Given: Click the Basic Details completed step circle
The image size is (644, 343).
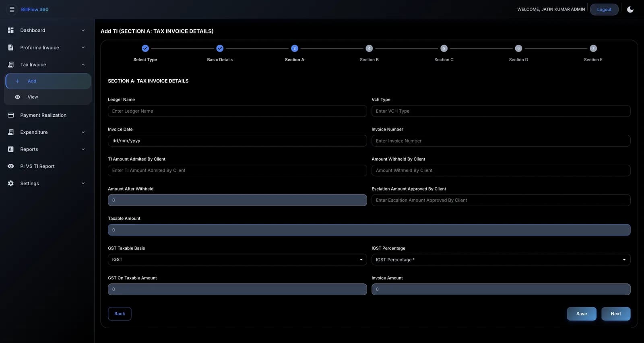Looking at the screenshot, I should click(220, 48).
